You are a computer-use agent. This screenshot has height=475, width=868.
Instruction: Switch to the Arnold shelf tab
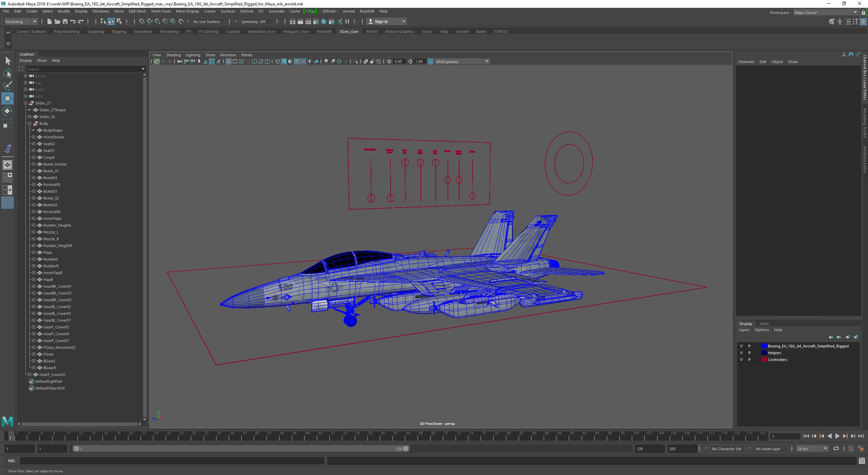pyautogui.click(x=462, y=32)
